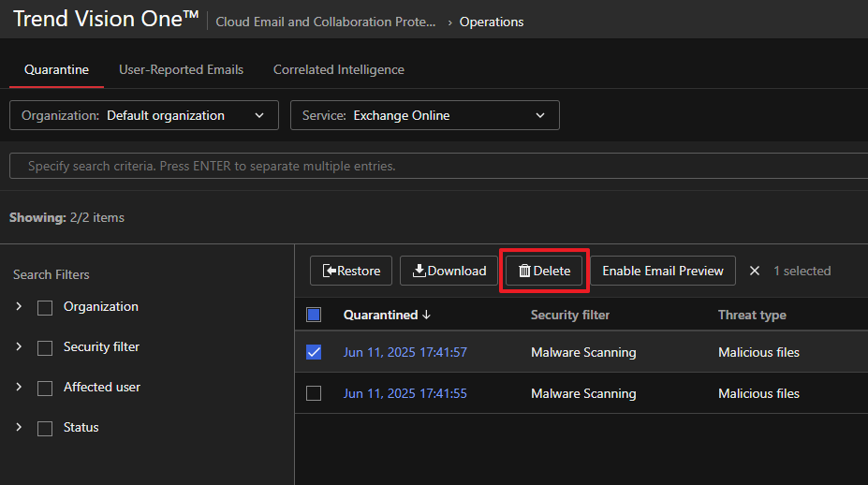
Task: Open the Organization dropdown
Action: pos(144,115)
